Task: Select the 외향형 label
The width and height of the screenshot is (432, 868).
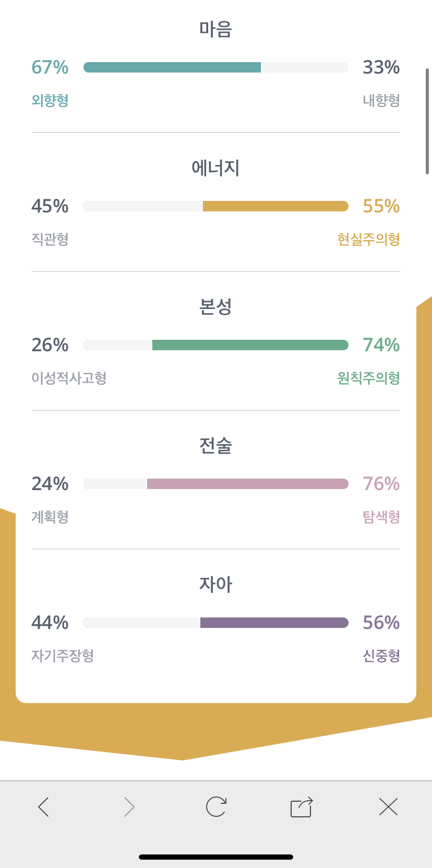Action: coord(50,100)
